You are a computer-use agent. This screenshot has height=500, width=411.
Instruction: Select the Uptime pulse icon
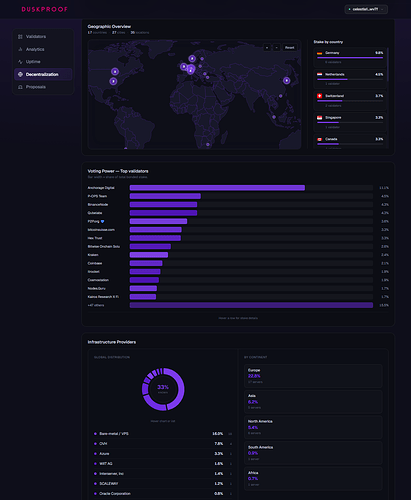click(20, 62)
